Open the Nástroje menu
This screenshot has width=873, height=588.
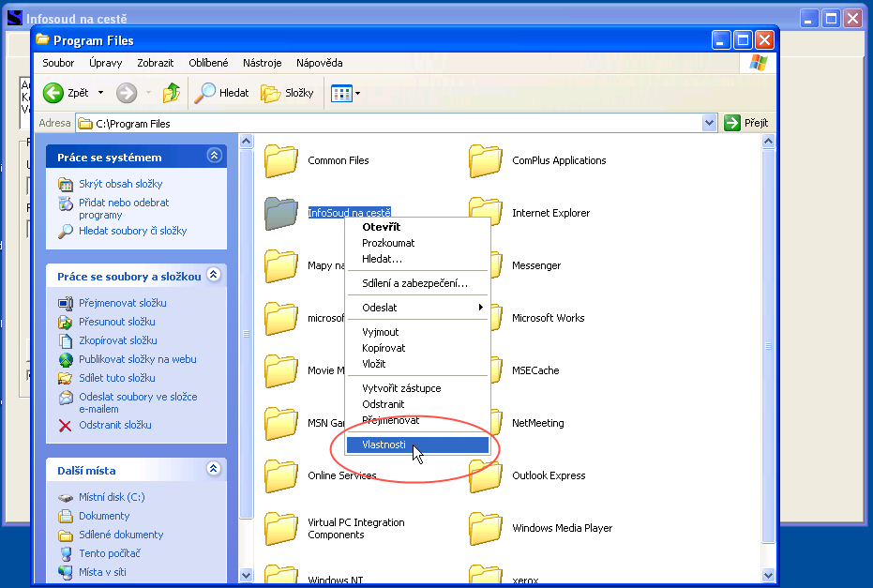(263, 63)
